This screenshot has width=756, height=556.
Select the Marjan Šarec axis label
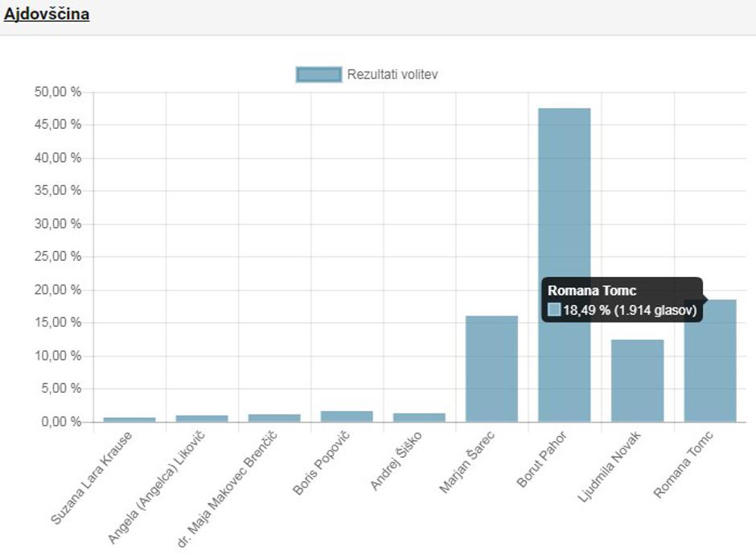pyautogui.click(x=468, y=463)
